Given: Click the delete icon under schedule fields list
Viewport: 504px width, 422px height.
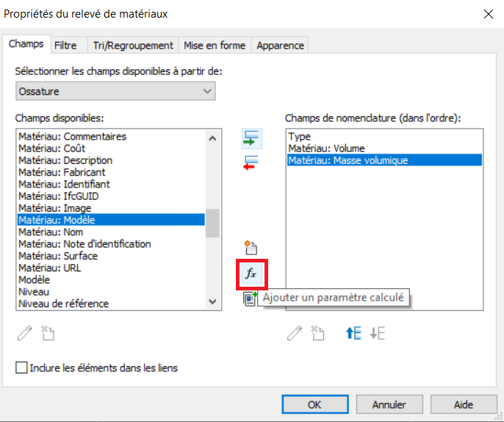Looking at the screenshot, I should 317,333.
